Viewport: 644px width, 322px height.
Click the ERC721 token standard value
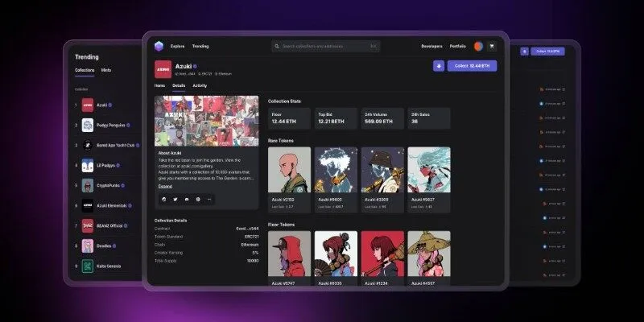click(250, 237)
